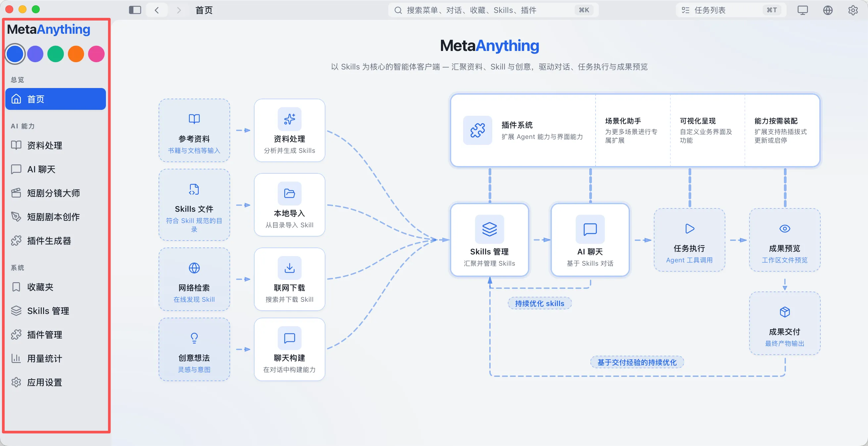
Task: Click the 书籍与文档等输入 text
Action: pyautogui.click(x=194, y=151)
